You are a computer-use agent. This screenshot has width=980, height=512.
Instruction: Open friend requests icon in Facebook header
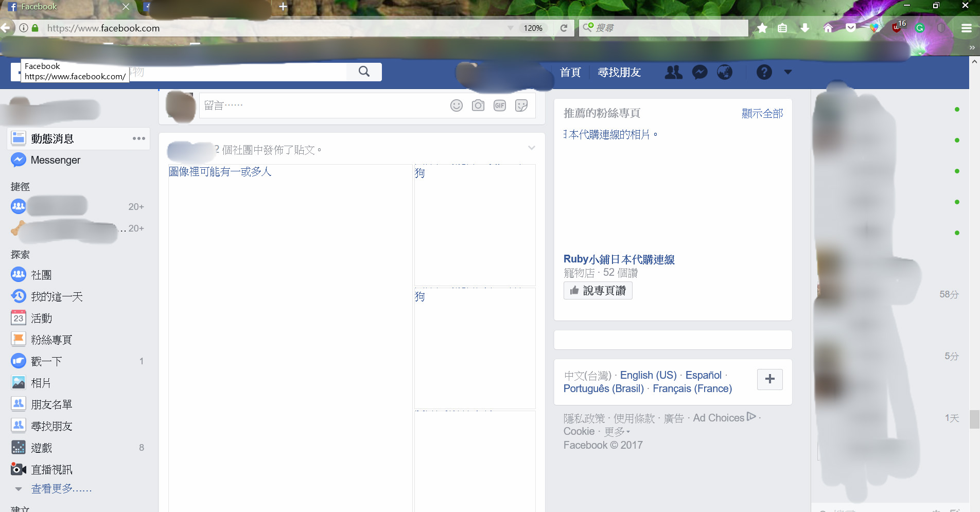[x=673, y=73]
